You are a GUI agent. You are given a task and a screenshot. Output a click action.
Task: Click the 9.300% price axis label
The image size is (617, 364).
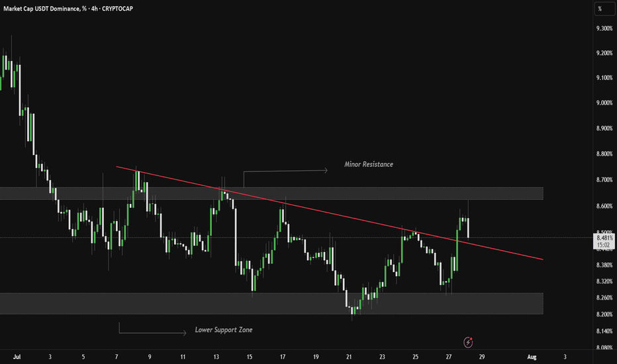pos(604,28)
